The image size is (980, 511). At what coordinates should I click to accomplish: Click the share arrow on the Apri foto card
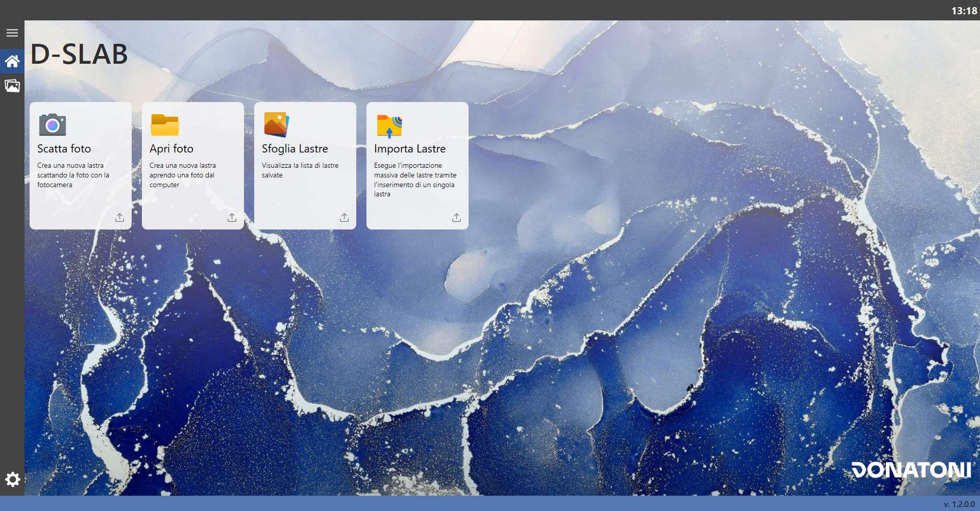232,218
